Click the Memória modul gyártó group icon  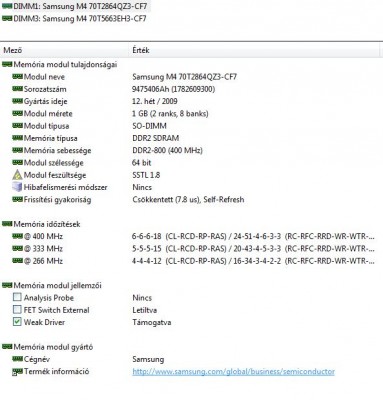tap(7, 347)
